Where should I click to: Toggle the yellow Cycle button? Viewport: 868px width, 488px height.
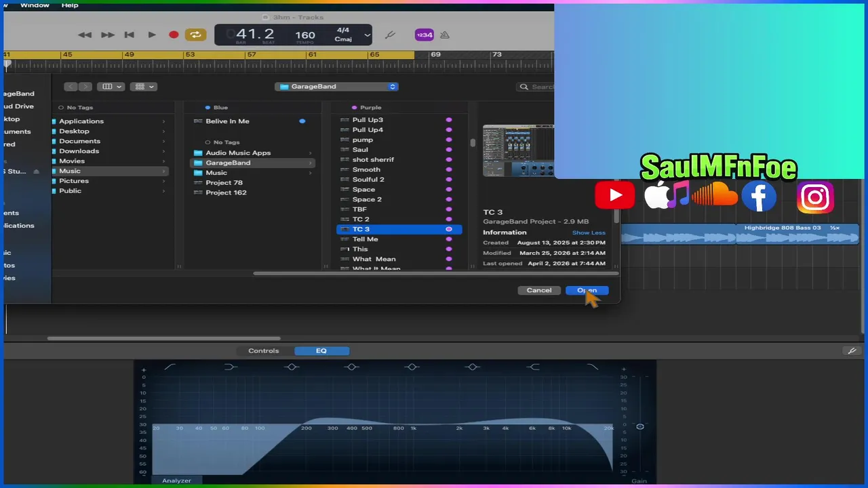coord(195,35)
